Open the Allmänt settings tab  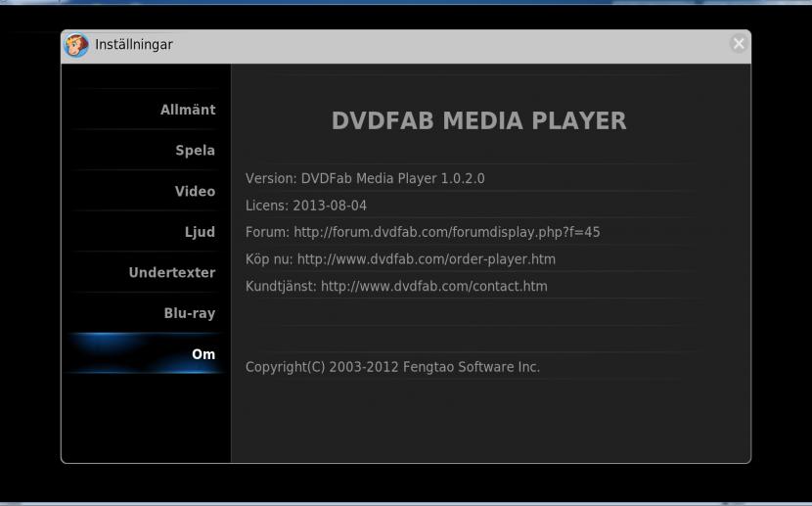click(188, 110)
